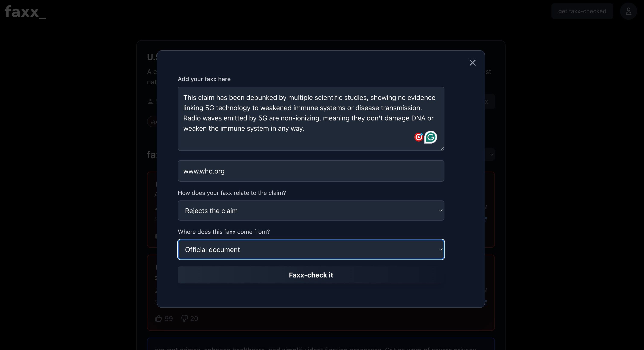Click the close X button on modal
The image size is (644, 350).
472,62
